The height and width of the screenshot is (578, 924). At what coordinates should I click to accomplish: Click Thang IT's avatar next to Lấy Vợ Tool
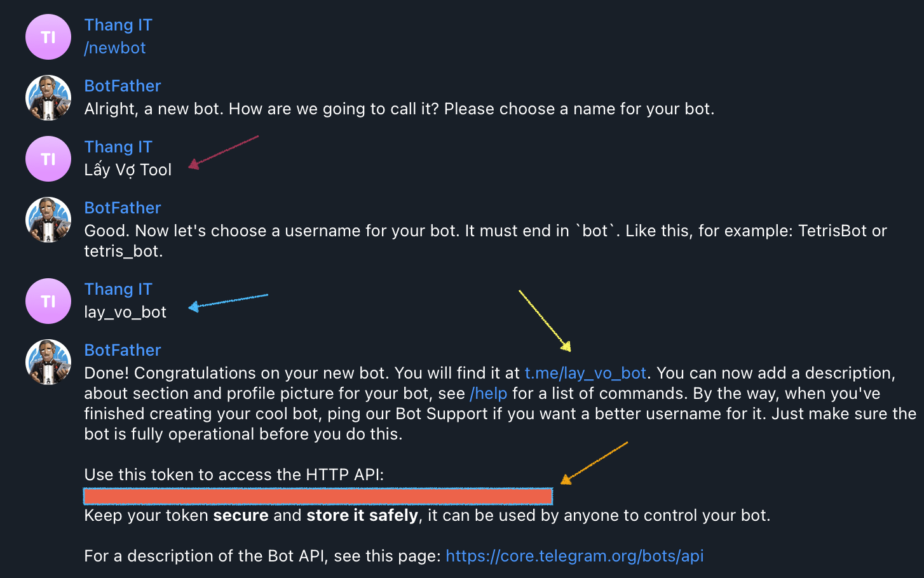[x=48, y=158]
